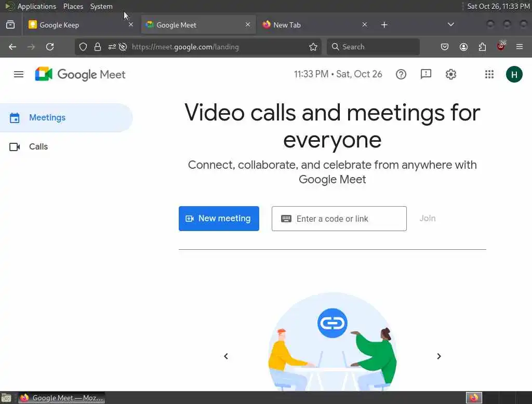The image size is (532, 404).
Task: Bookmark this page with the star
Action: click(x=313, y=47)
